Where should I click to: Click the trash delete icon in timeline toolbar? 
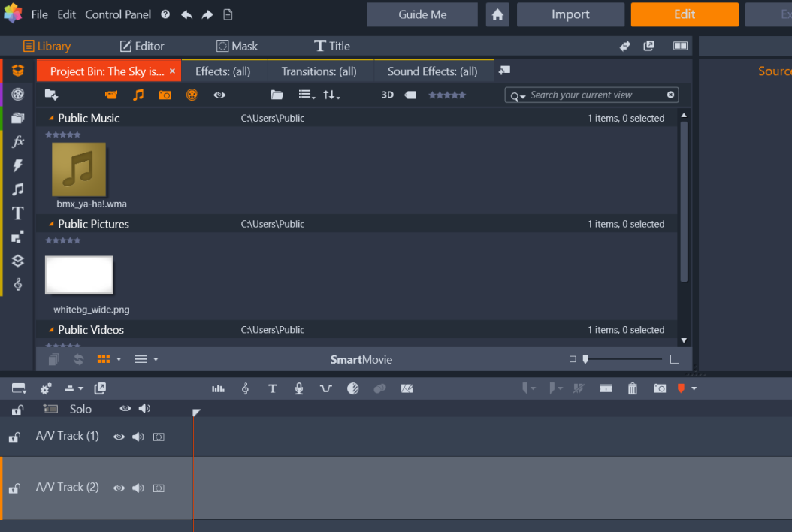[633, 388]
